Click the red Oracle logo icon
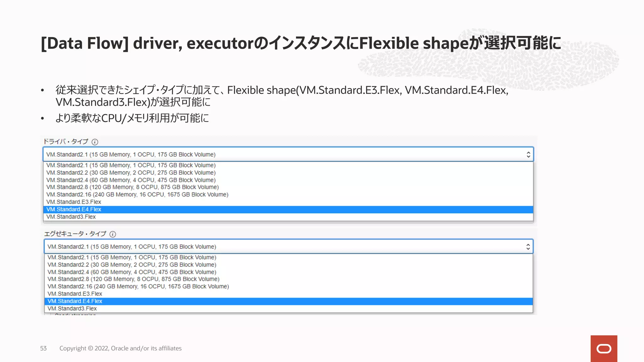Screen dimensions: 644x362 604,348
